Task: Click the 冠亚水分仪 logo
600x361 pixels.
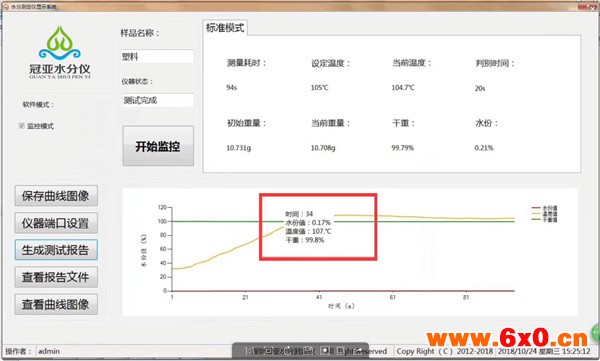Action: (x=60, y=52)
